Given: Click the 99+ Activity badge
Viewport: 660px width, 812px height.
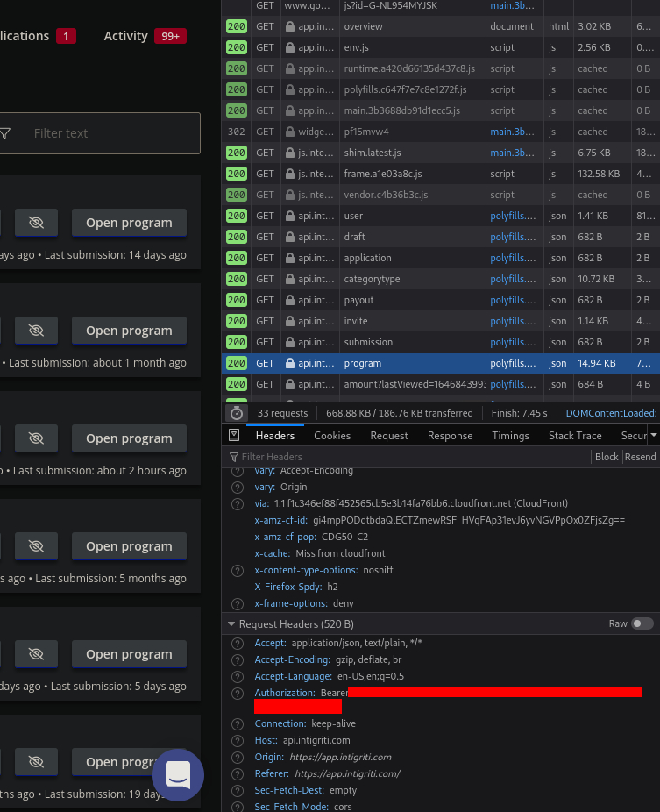Looking at the screenshot, I should (170, 36).
